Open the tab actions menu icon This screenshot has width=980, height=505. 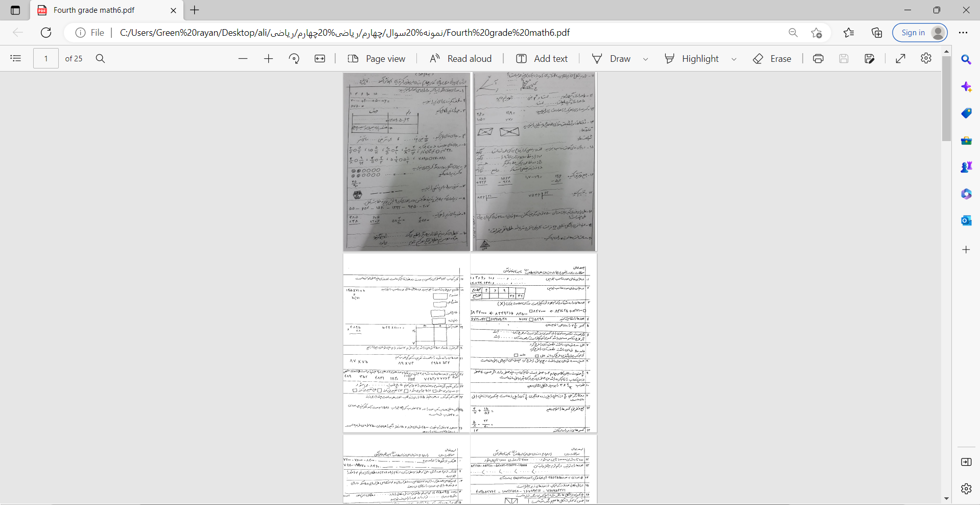tap(15, 10)
